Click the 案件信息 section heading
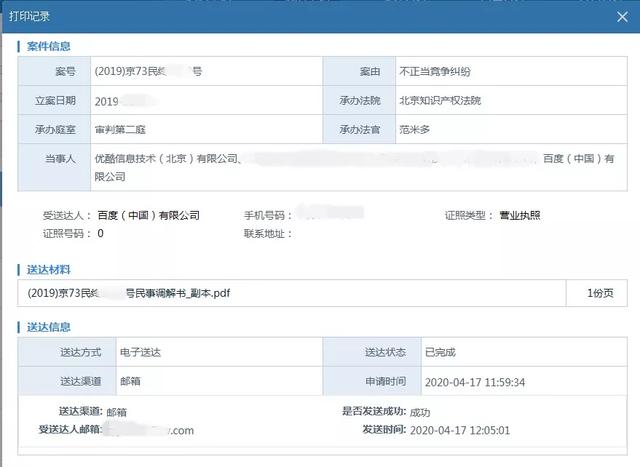 click(48, 46)
